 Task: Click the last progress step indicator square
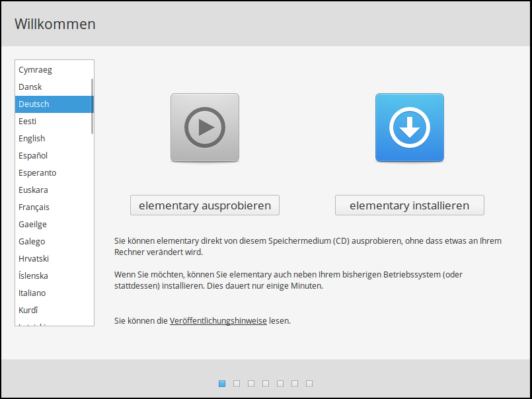pyautogui.click(x=309, y=384)
